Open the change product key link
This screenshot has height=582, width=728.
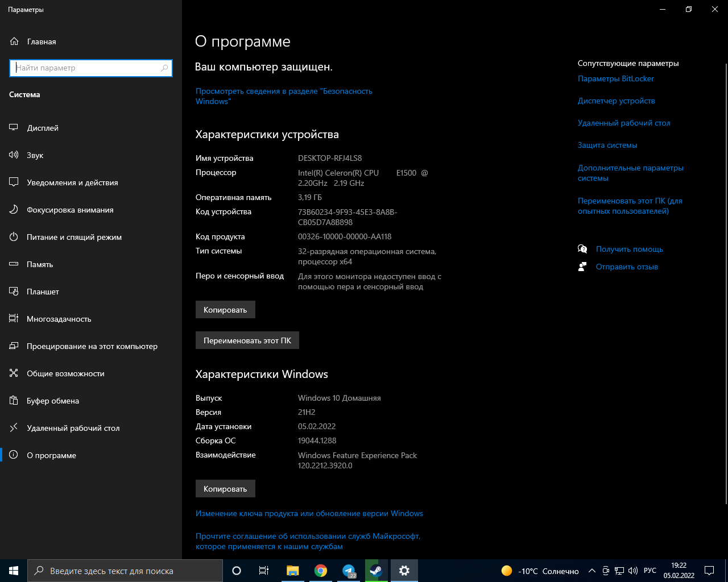tap(309, 513)
